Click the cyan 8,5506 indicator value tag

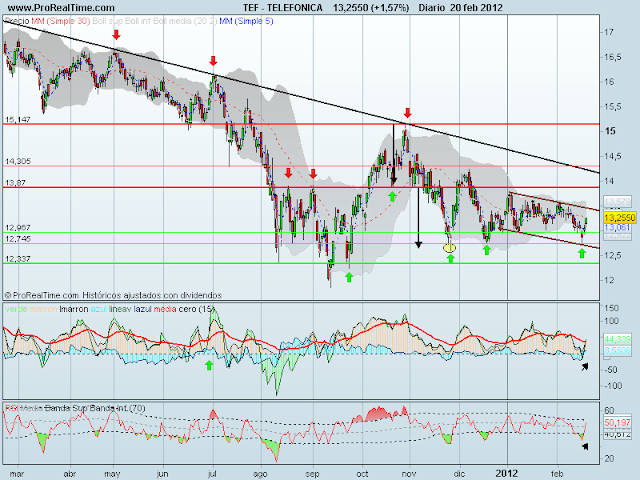617,350
